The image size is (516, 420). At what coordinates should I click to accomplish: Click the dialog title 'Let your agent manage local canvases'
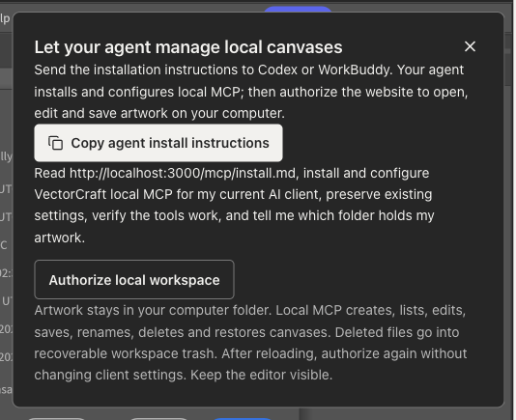click(188, 47)
